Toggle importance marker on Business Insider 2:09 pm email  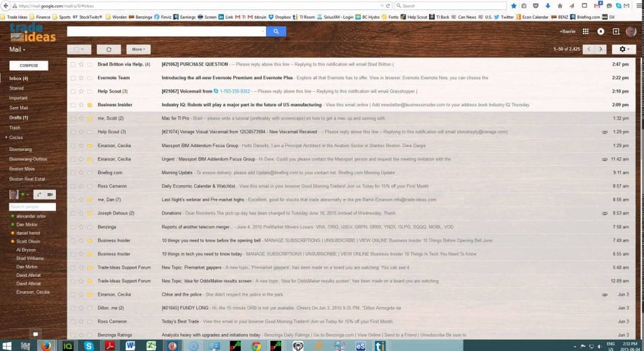coord(89,105)
